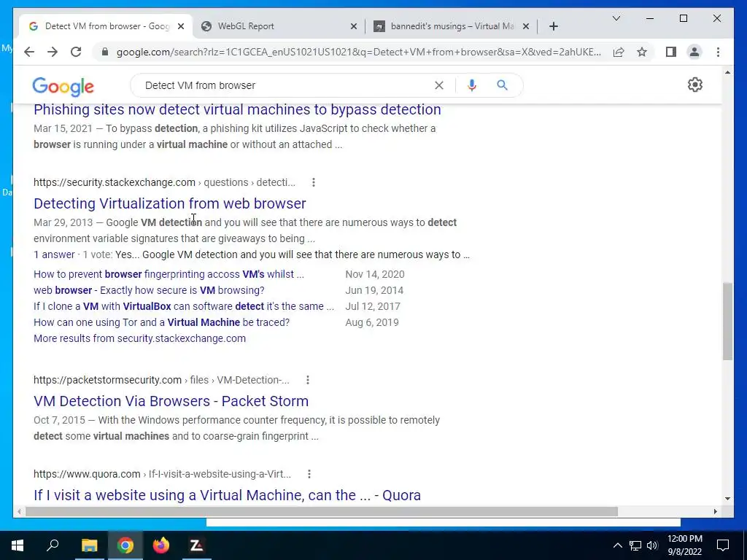Viewport: 747px width, 560px height.
Task: View site information via the padlock icon
Action: point(105,52)
